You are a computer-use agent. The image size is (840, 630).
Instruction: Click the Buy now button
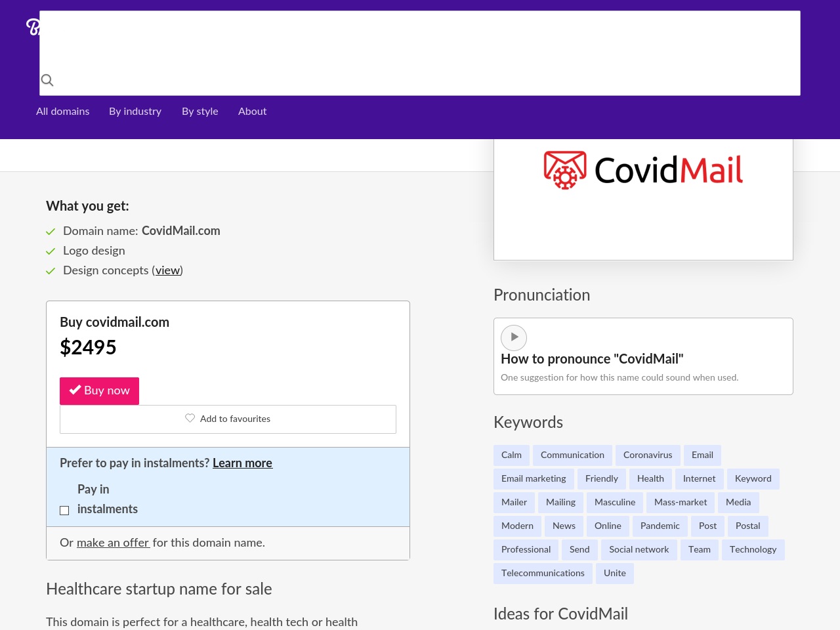click(x=99, y=390)
